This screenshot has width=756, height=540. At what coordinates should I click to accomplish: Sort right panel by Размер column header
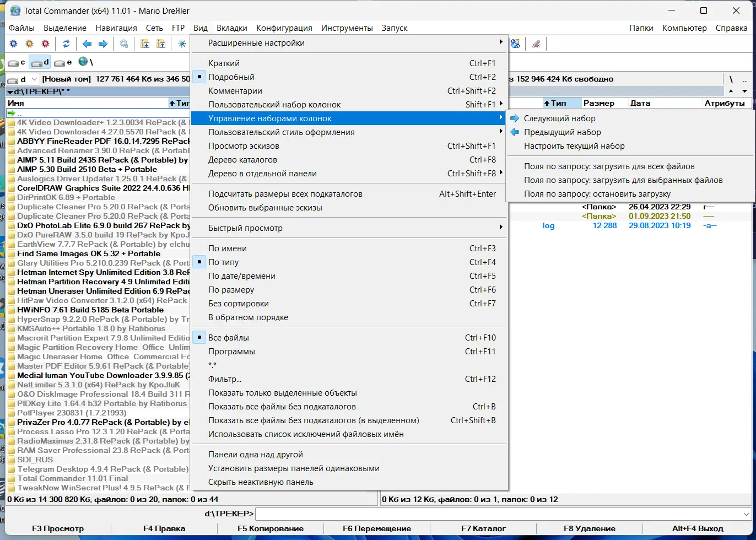click(606, 103)
